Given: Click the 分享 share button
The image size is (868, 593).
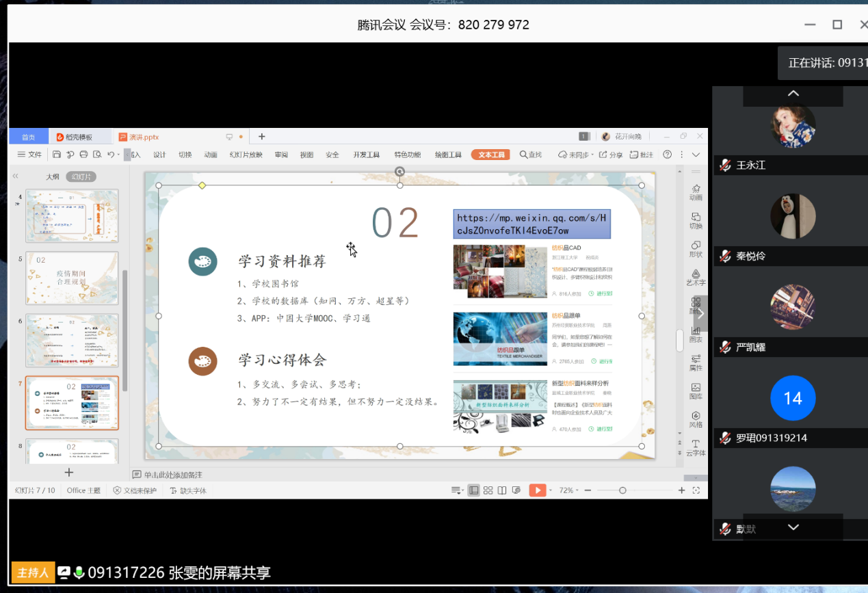Looking at the screenshot, I should [x=611, y=155].
